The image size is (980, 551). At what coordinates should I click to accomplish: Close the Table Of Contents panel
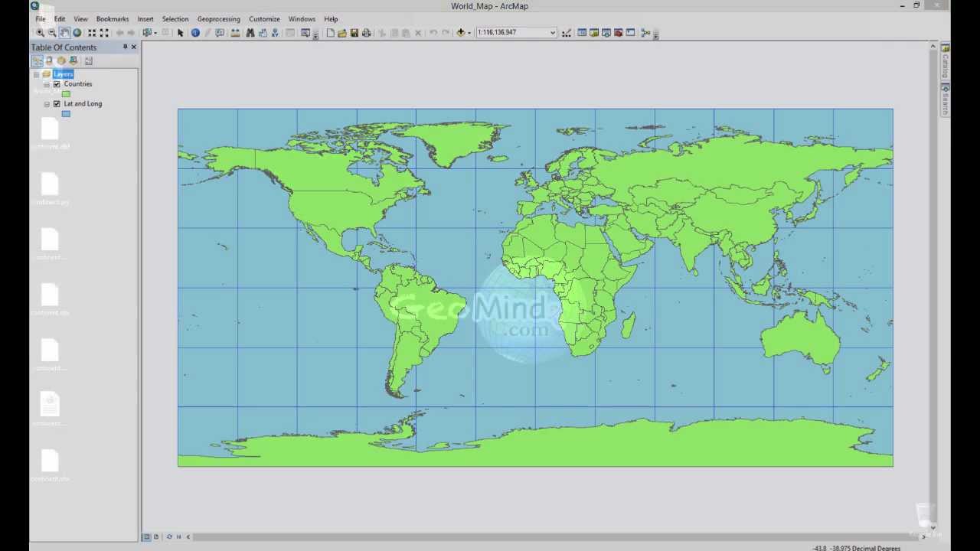[133, 47]
